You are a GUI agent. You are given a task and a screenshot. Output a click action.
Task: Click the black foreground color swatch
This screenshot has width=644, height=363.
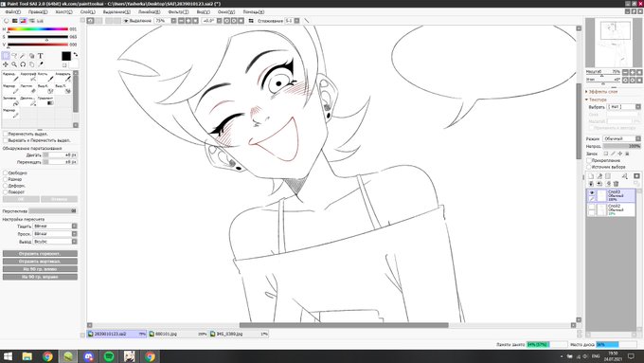[66, 56]
